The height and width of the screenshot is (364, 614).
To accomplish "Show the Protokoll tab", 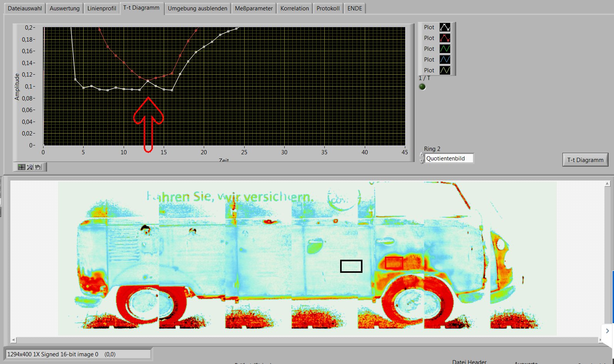I will [328, 8].
